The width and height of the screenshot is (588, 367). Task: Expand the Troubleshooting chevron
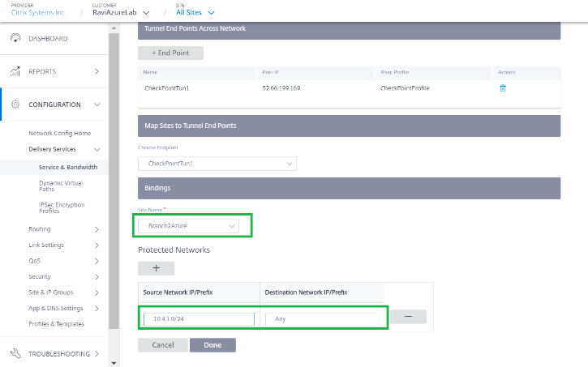(x=97, y=353)
